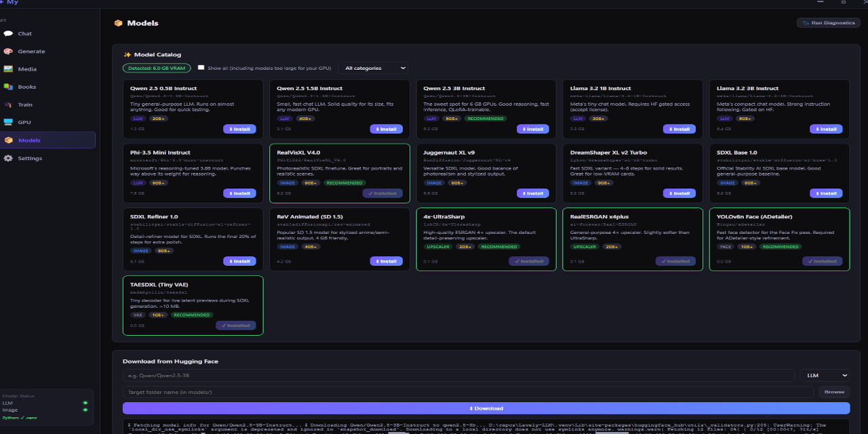Click the RealVisXL V4.0 card title
This screenshot has width=868, height=434.
click(298, 153)
